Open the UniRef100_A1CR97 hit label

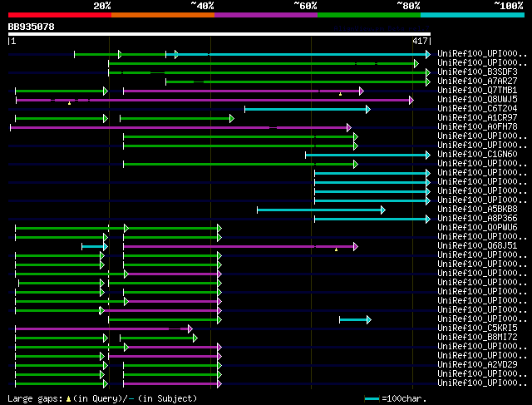tap(477, 118)
